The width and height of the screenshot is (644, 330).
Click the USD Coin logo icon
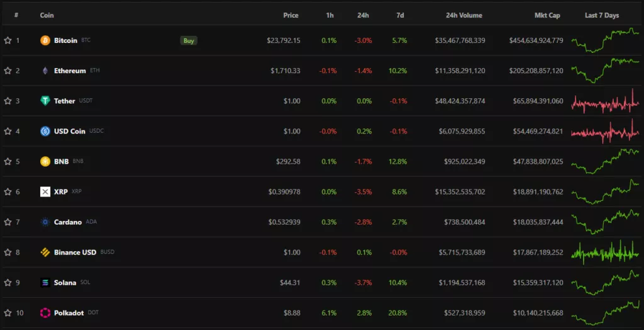[x=45, y=131]
